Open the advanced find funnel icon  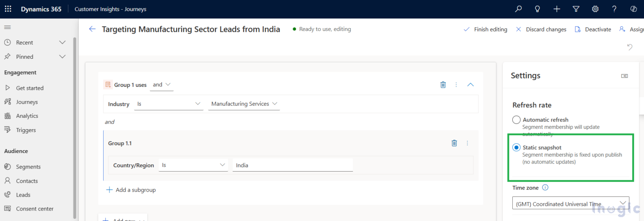click(x=576, y=9)
